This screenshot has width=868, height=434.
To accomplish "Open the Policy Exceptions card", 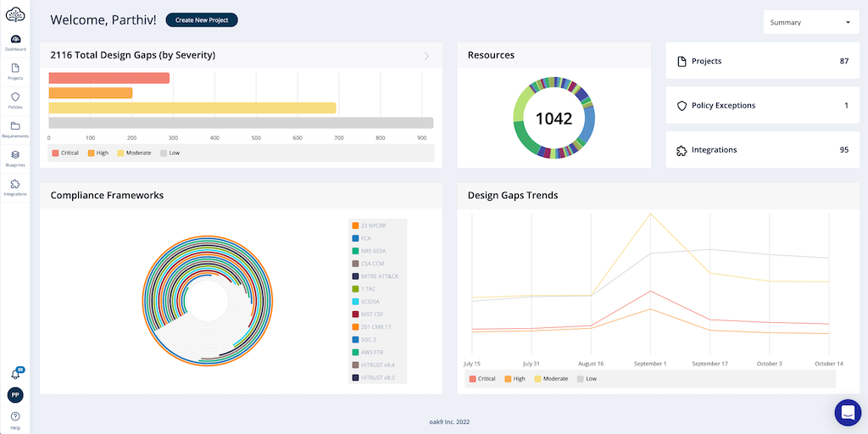I will point(762,106).
